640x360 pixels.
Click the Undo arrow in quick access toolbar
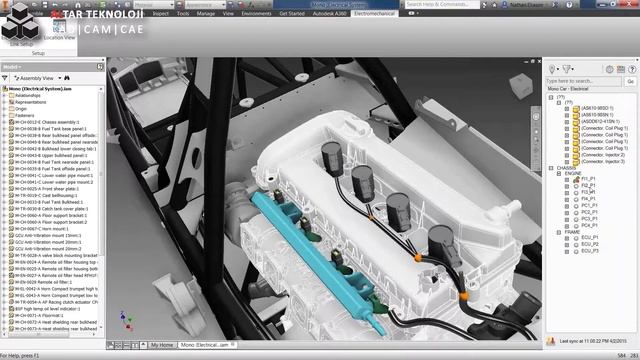[56, 4]
